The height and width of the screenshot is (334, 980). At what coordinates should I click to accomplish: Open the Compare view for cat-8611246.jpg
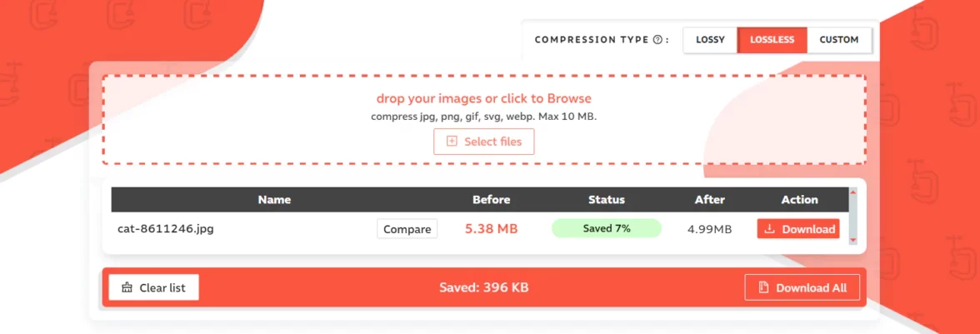(x=407, y=229)
